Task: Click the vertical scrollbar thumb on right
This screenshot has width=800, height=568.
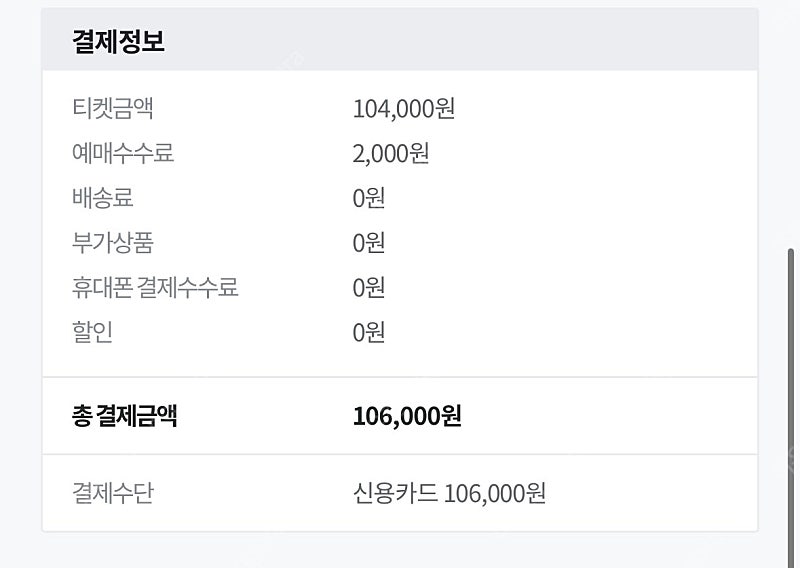Action: [x=791, y=408]
